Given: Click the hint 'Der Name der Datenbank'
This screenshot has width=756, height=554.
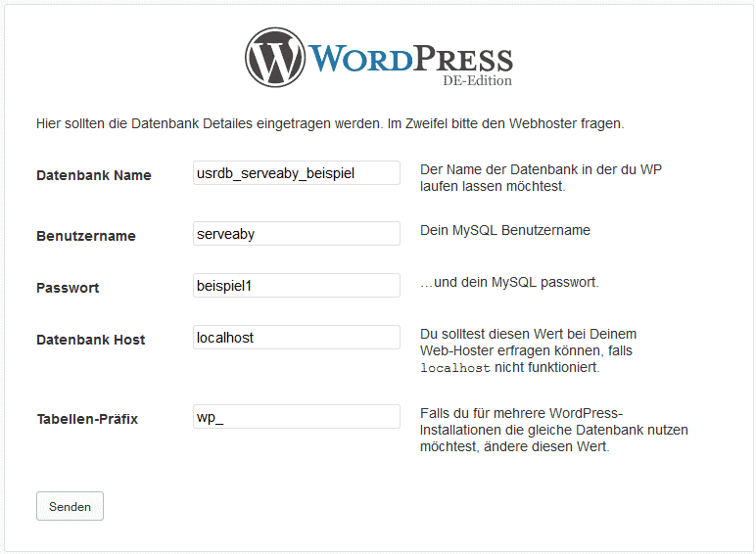Looking at the screenshot, I should coord(540,177).
